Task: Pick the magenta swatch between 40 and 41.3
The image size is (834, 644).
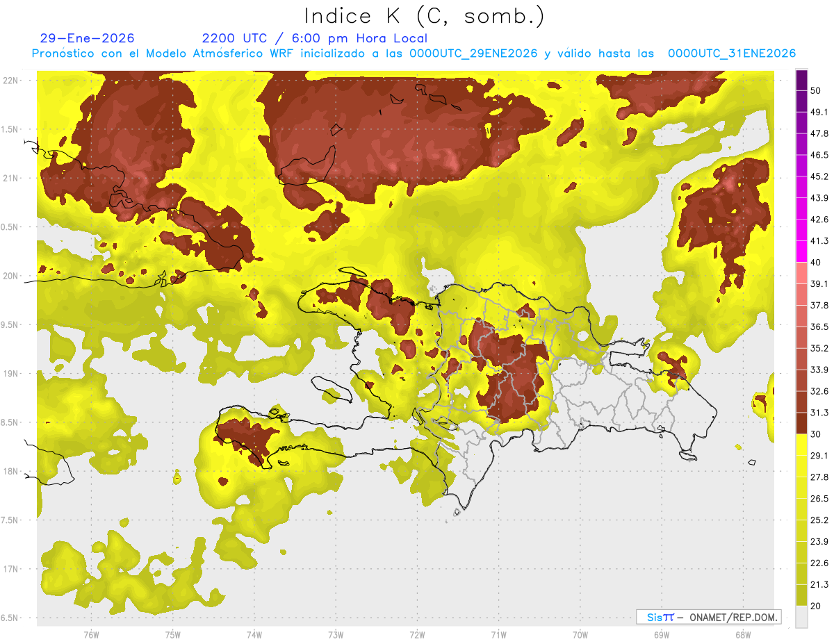Action: pyautogui.click(x=801, y=251)
